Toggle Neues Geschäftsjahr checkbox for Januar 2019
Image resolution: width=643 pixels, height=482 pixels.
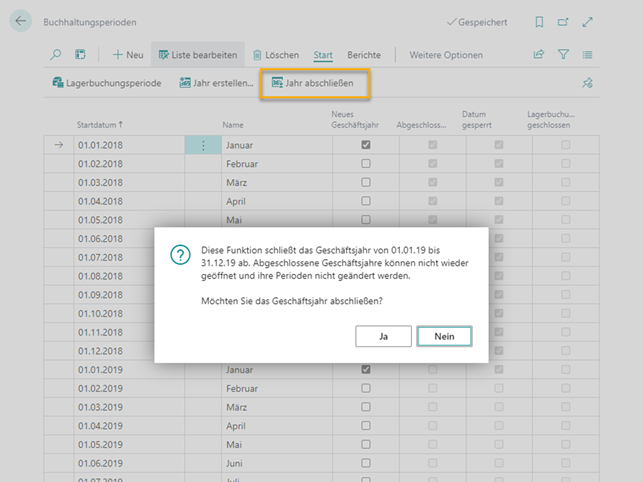[366, 370]
